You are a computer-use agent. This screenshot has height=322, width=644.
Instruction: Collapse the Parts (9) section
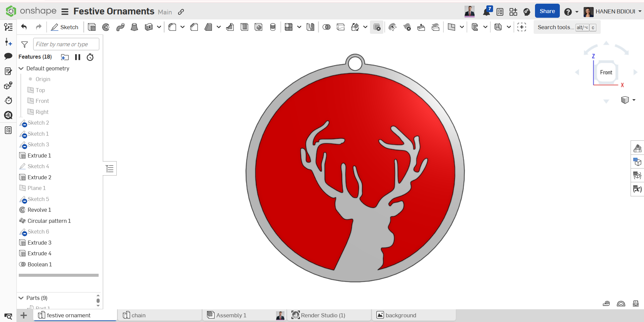pyautogui.click(x=21, y=298)
